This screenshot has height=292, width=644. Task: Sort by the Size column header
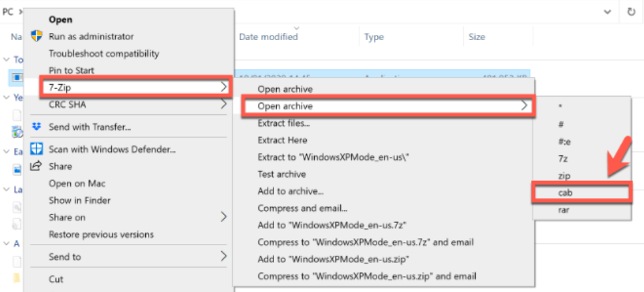[x=477, y=37]
